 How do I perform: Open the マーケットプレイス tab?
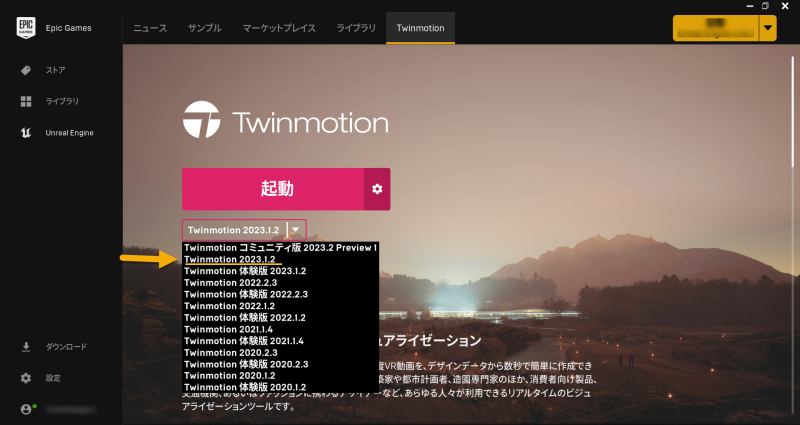279,28
